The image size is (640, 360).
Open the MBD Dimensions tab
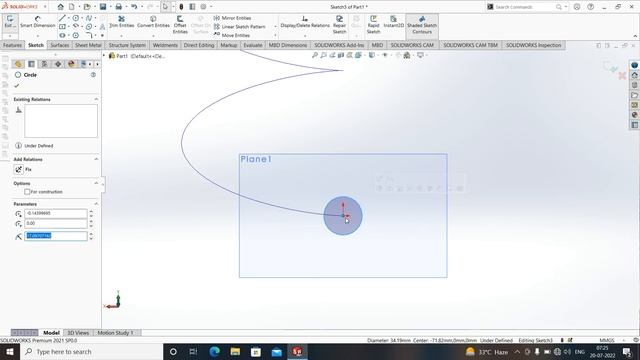[x=288, y=45]
